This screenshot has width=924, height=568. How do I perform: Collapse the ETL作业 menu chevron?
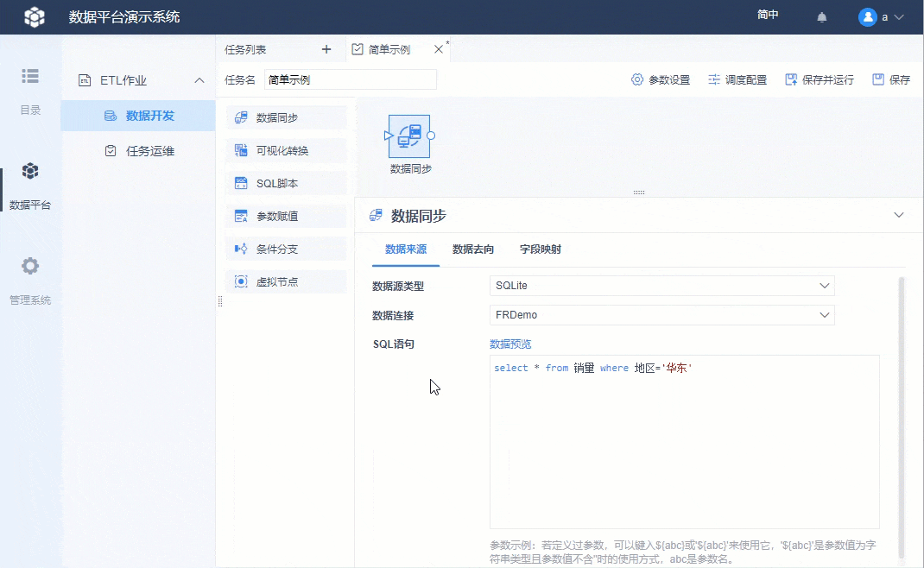pos(199,80)
